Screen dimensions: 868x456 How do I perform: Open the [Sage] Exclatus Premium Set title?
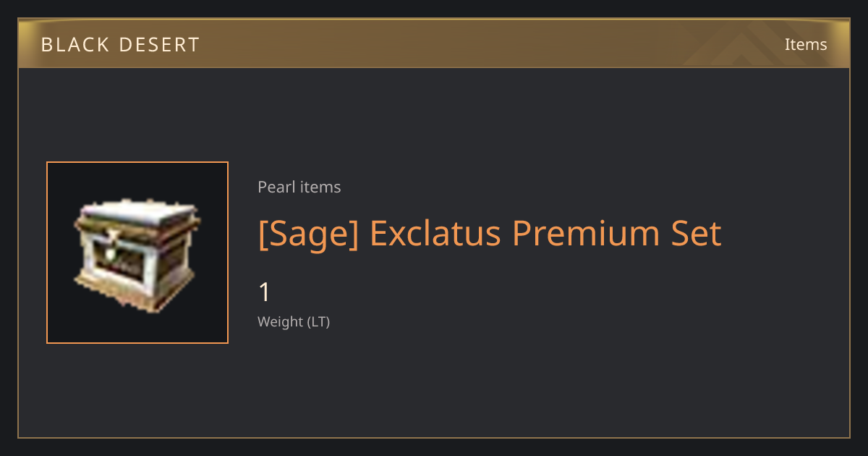490,234
